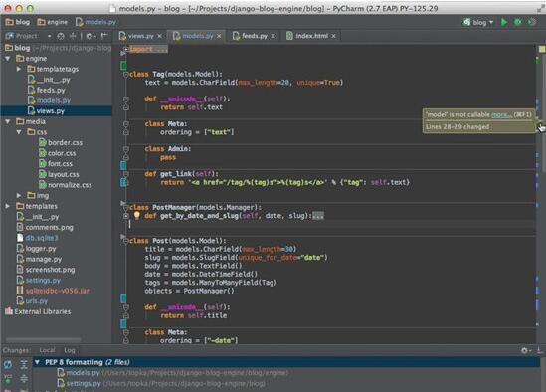The width and height of the screenshot is (546, 392).
Task: Expand the templatetags folder
Action: pos(19,69)
